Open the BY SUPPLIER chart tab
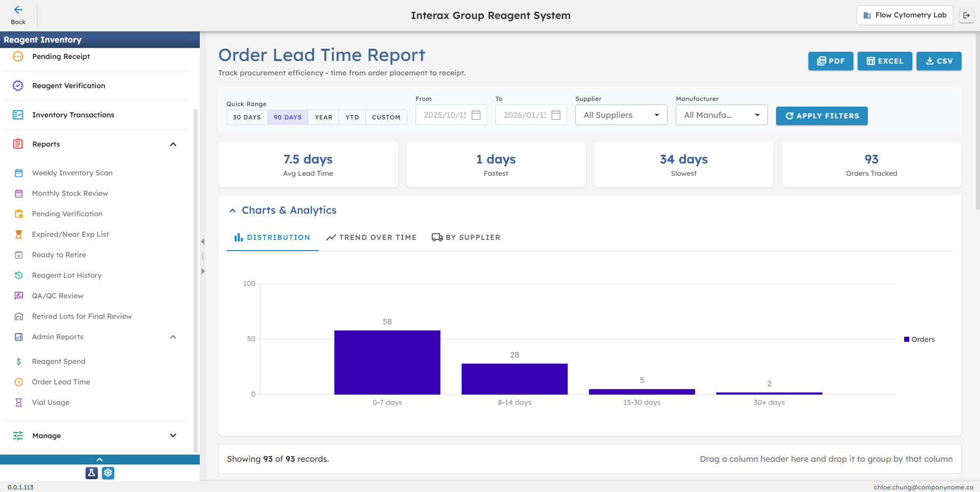Viewport: 980px width, 492px height. [465, 237]
